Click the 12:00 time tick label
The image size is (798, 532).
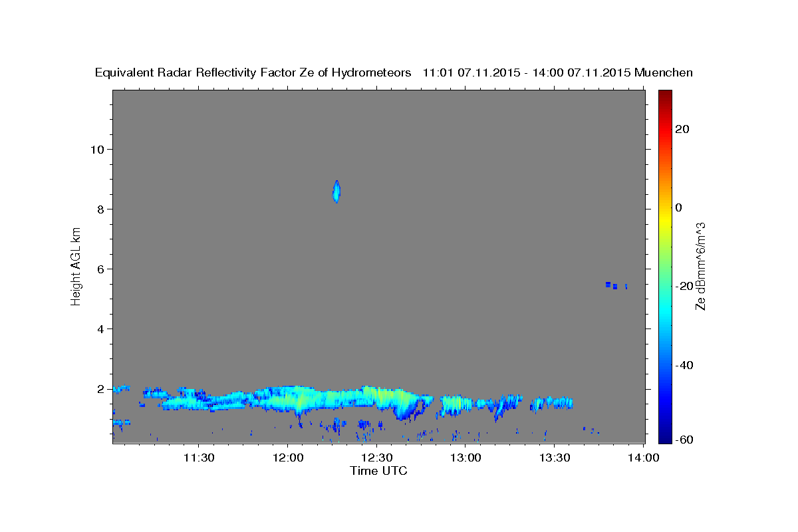coord(287,458)
